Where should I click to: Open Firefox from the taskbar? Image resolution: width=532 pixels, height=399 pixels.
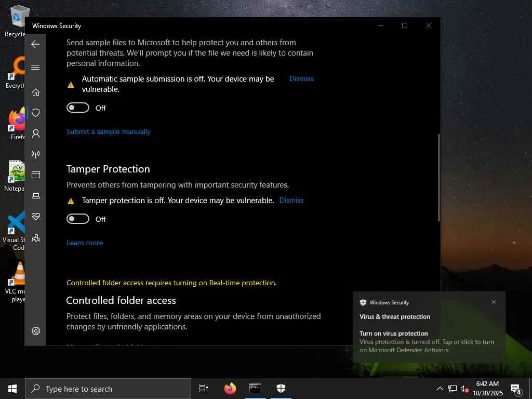click(x=230, y=389)
